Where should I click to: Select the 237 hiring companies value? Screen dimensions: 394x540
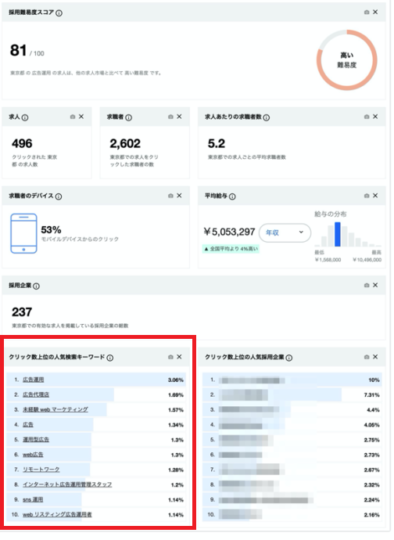pos(22,312)
